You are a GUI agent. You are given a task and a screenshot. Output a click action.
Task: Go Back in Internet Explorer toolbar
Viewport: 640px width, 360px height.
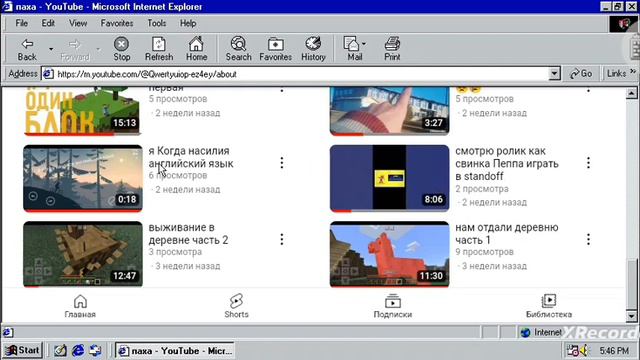coord(27,49)
